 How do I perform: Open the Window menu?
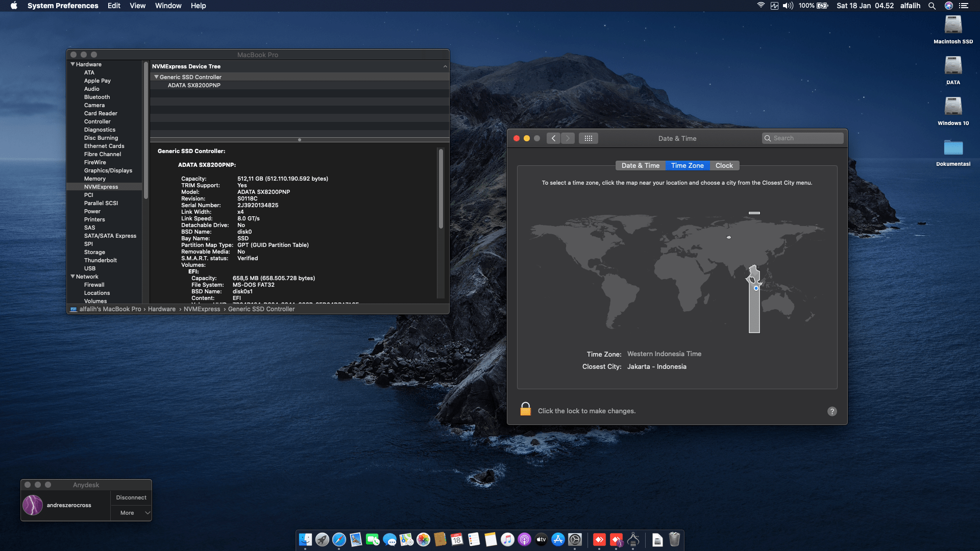coord(168,6)
